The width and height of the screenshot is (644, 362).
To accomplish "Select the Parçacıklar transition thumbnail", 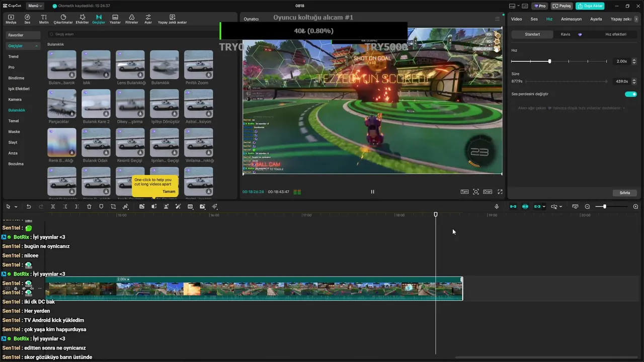I will click(62, 104).
